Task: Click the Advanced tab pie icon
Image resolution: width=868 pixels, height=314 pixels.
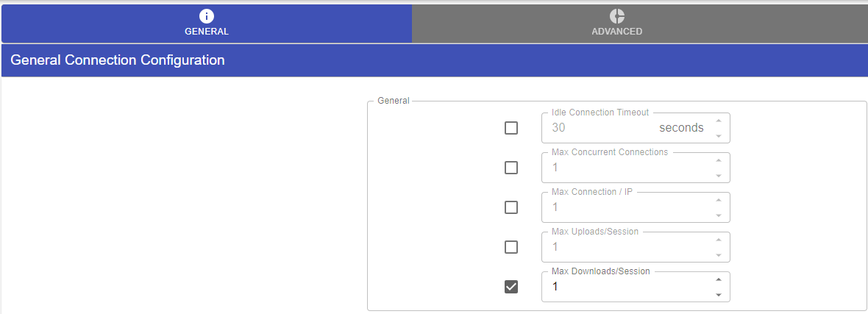Action: [616, 16]
